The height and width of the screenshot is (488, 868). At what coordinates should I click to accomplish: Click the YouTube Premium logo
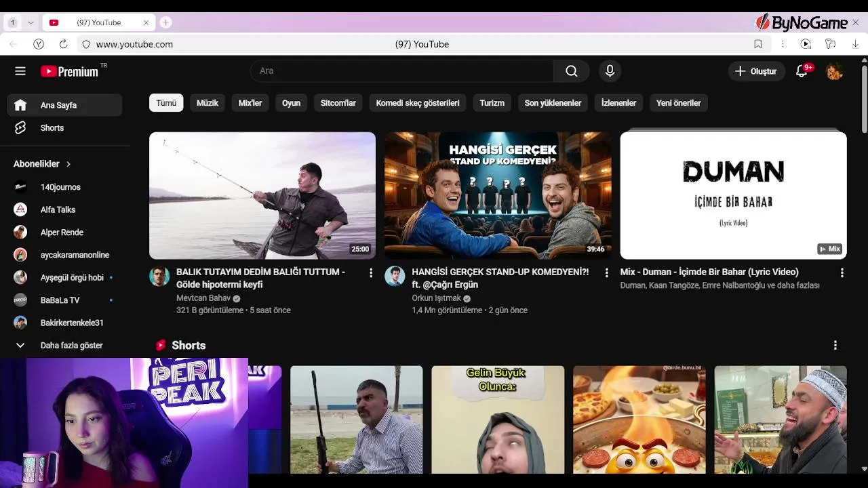pos(70,71)
